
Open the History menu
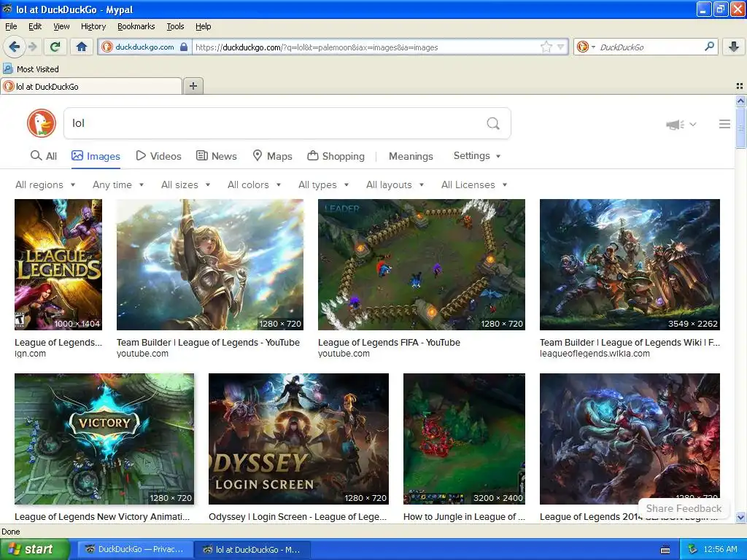point(93,26)
